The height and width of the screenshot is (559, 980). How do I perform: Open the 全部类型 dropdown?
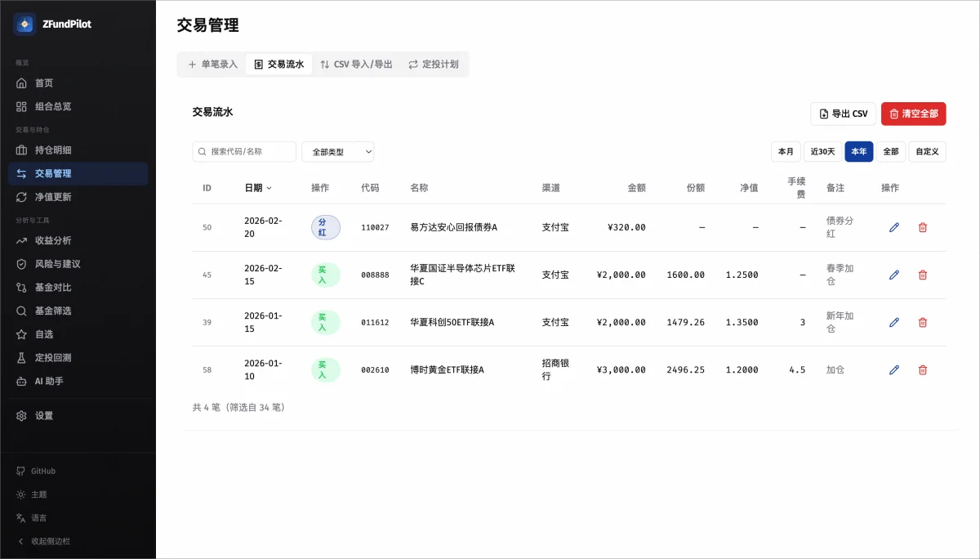point(338,151)
